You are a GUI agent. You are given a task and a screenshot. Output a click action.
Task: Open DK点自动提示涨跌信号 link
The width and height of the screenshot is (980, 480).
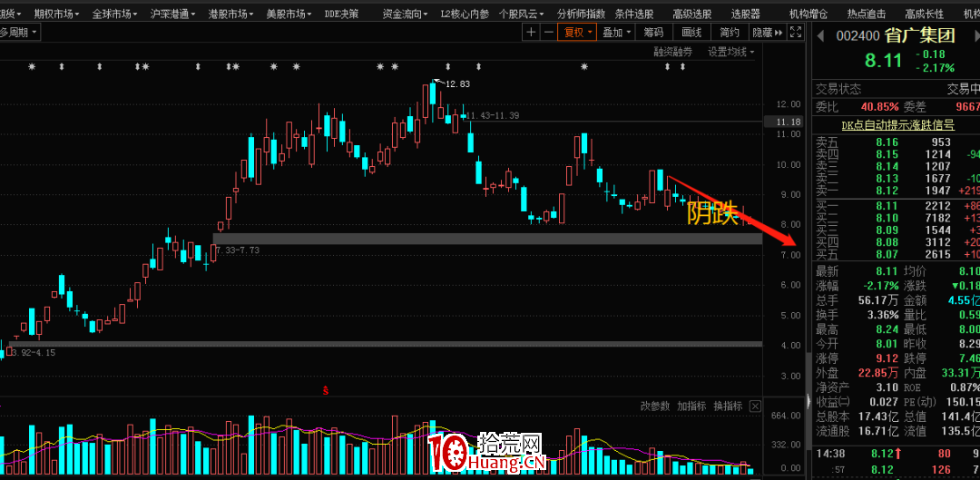(897, 125)
